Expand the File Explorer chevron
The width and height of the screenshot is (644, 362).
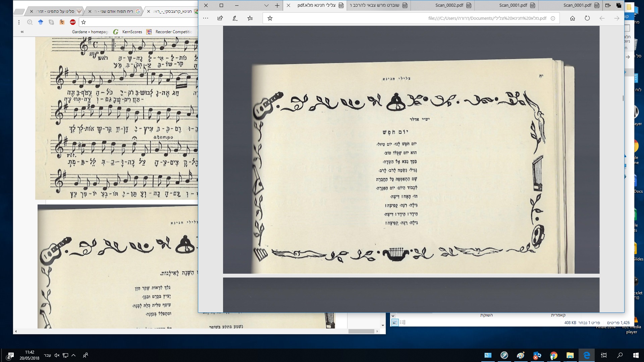393,315
